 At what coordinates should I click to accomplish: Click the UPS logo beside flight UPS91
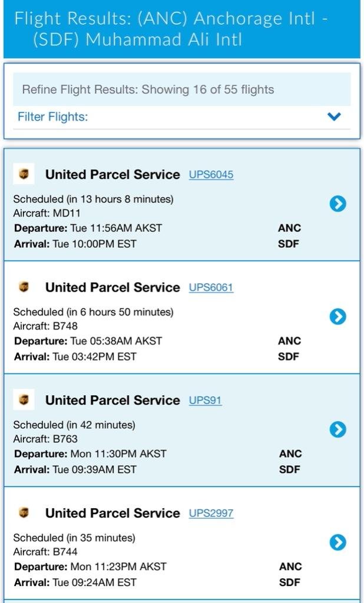click(24, 400)
